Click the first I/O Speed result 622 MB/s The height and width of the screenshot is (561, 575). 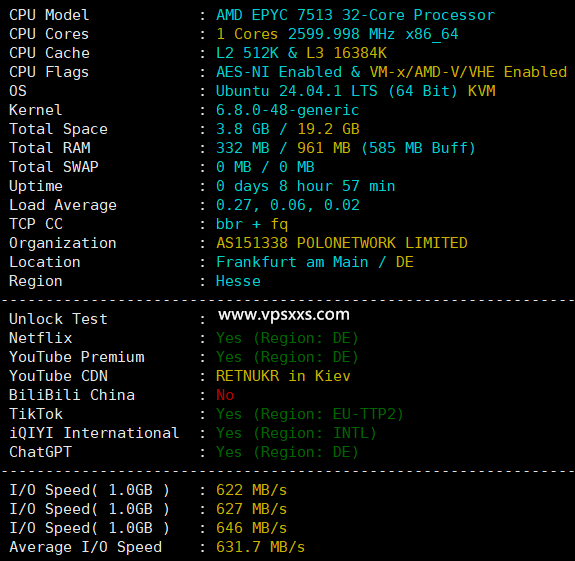click(252, 490)
